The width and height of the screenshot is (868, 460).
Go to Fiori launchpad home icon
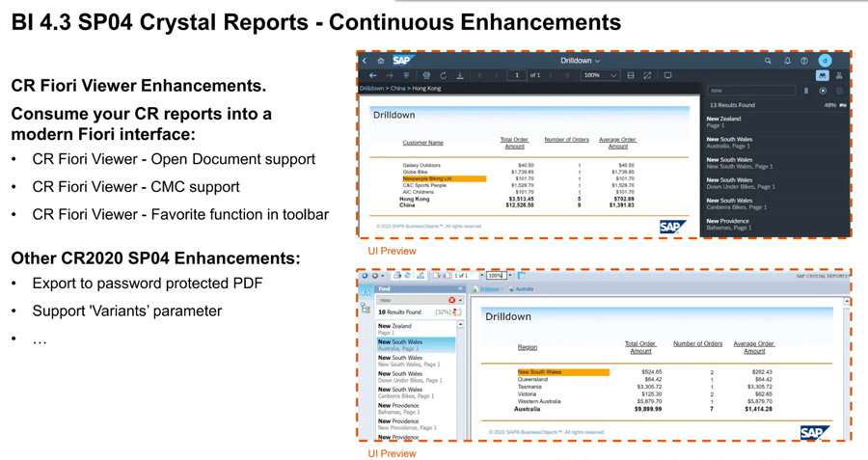pyautogui.click(x=381, y=61)
